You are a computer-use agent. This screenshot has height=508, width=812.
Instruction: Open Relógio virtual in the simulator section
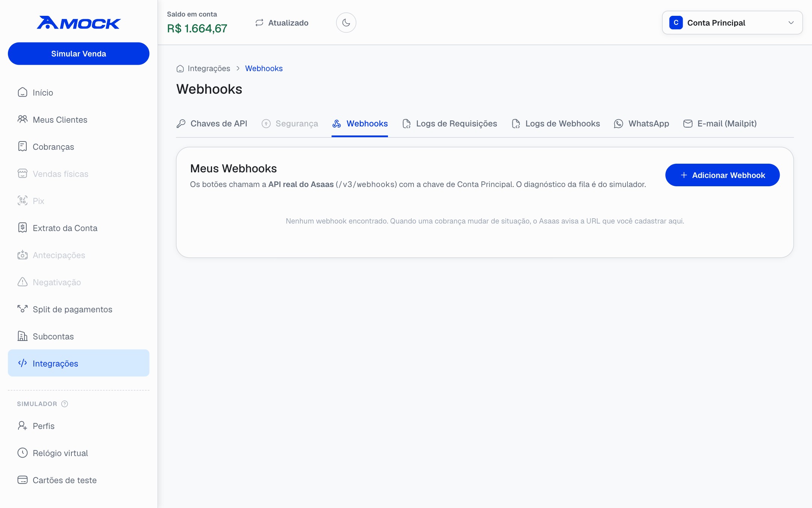coord(79,453)
